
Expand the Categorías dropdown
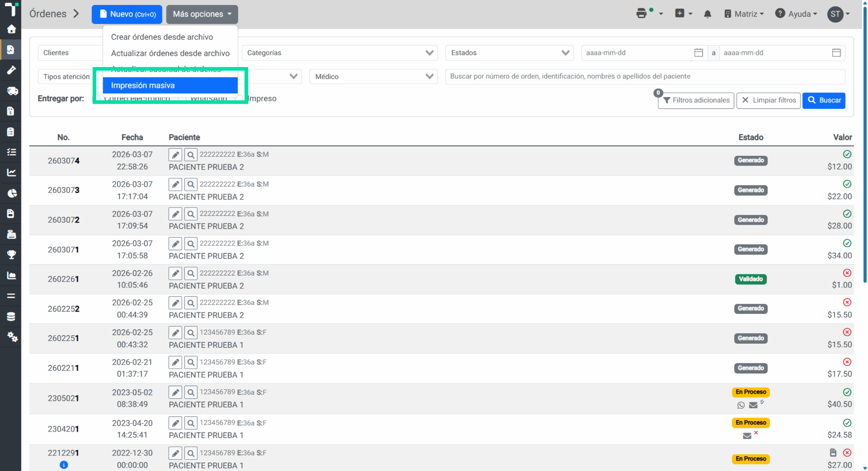340,53
